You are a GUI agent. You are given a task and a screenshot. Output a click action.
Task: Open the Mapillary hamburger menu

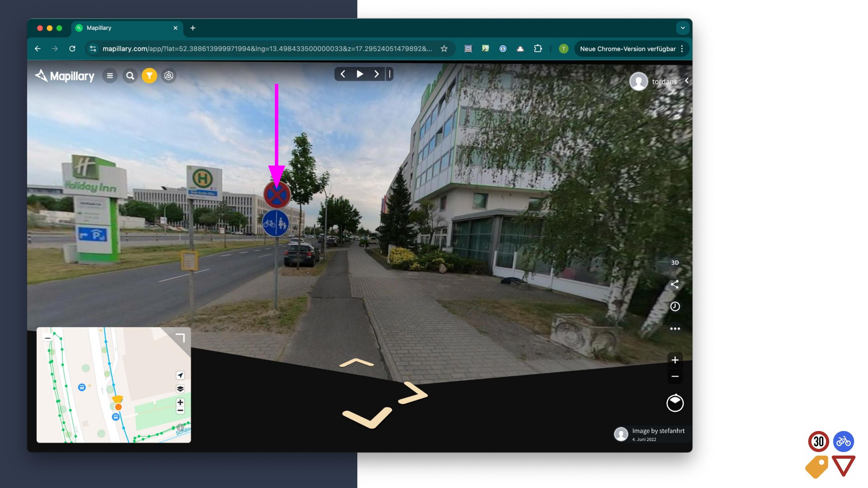click(110, 76)
